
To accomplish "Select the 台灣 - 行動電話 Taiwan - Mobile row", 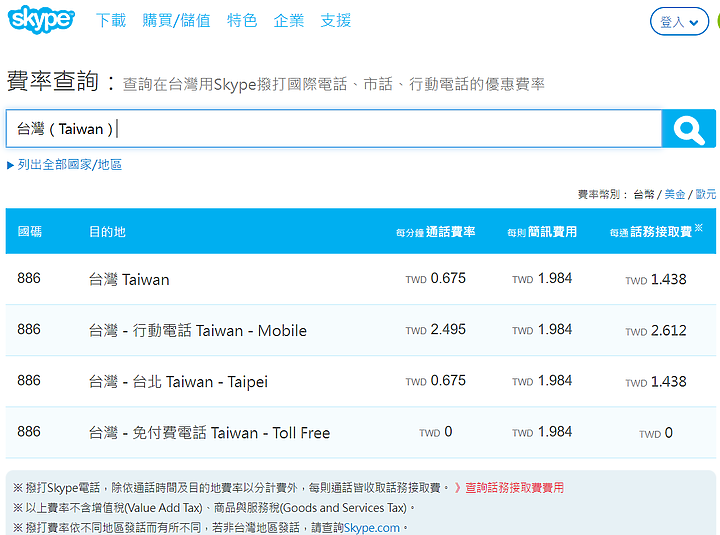I will point(360,330).
